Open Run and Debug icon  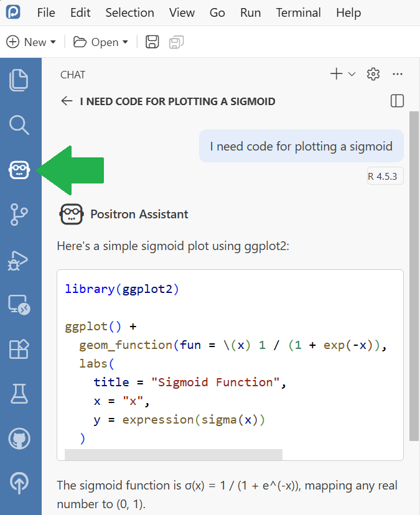(19, 259)
